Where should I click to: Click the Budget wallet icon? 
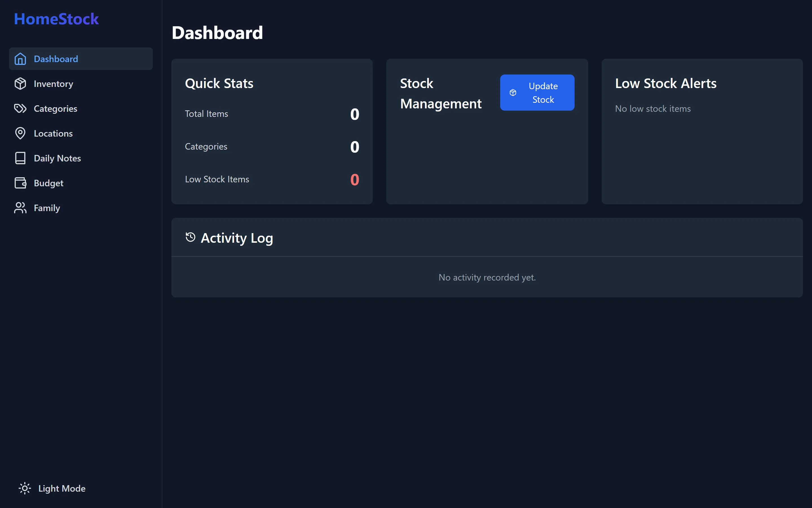20,183
